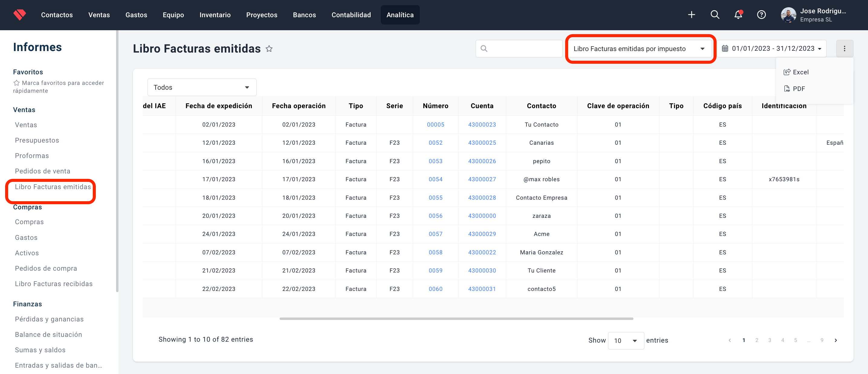Go to page 9 of results
Viewport: 868px width, 374px height.
(822, 340)
